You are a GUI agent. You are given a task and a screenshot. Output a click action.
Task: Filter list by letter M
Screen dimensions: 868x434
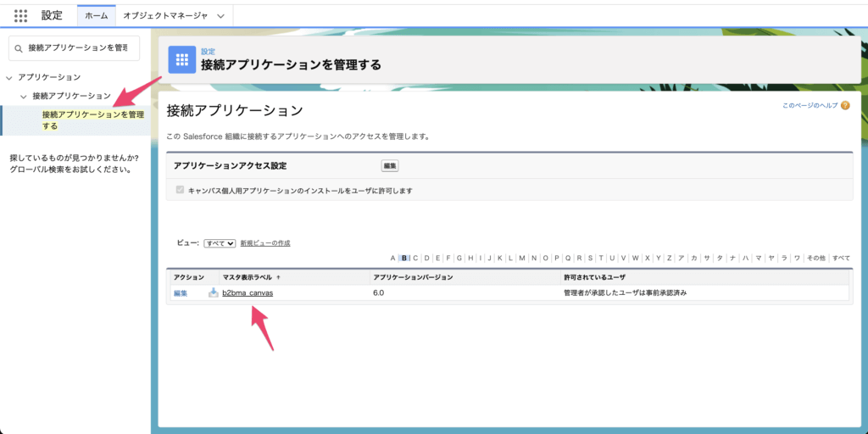pyautogui.click(x=522, y=258)
